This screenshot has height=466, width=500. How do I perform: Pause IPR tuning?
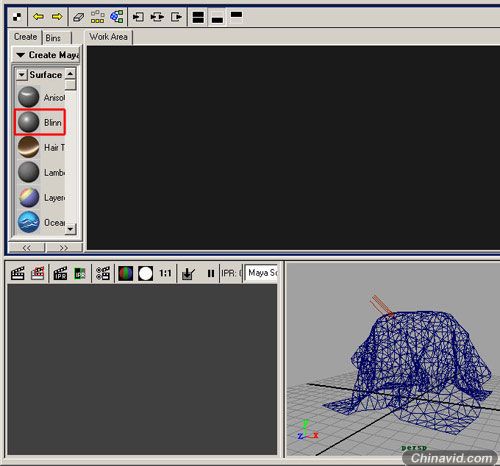211,273
